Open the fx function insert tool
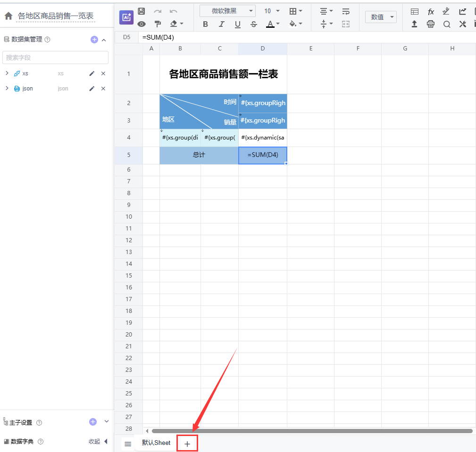This screenshot has height=452, width=476. [x=431, y=11]
